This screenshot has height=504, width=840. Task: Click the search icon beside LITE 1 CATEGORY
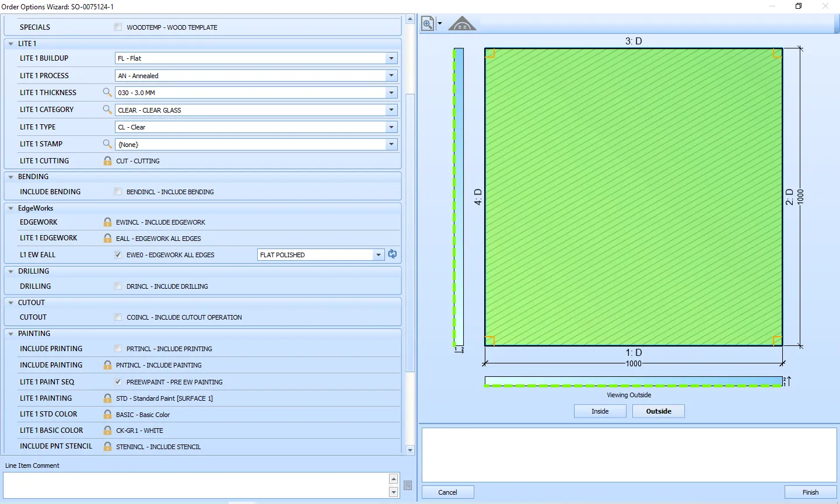pos(107,109)
